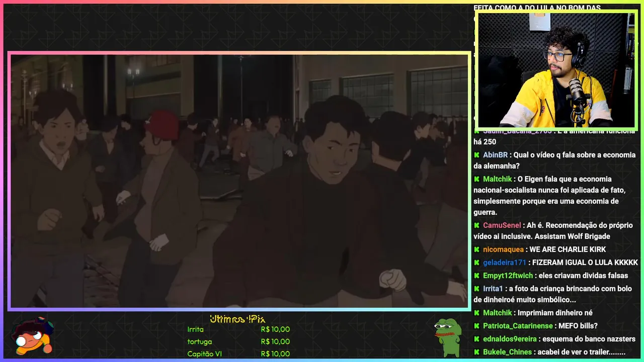Open AbinBR's chat username

tap(495, 155)
